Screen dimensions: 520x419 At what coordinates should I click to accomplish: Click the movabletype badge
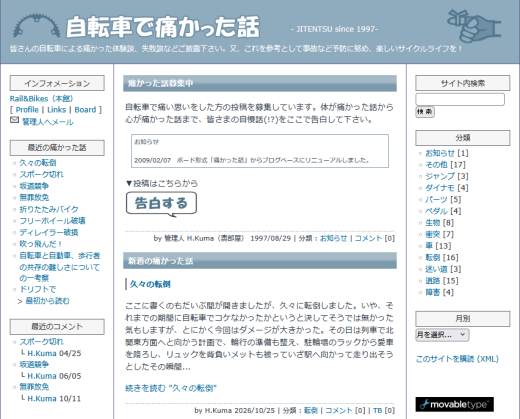[454, 404]
